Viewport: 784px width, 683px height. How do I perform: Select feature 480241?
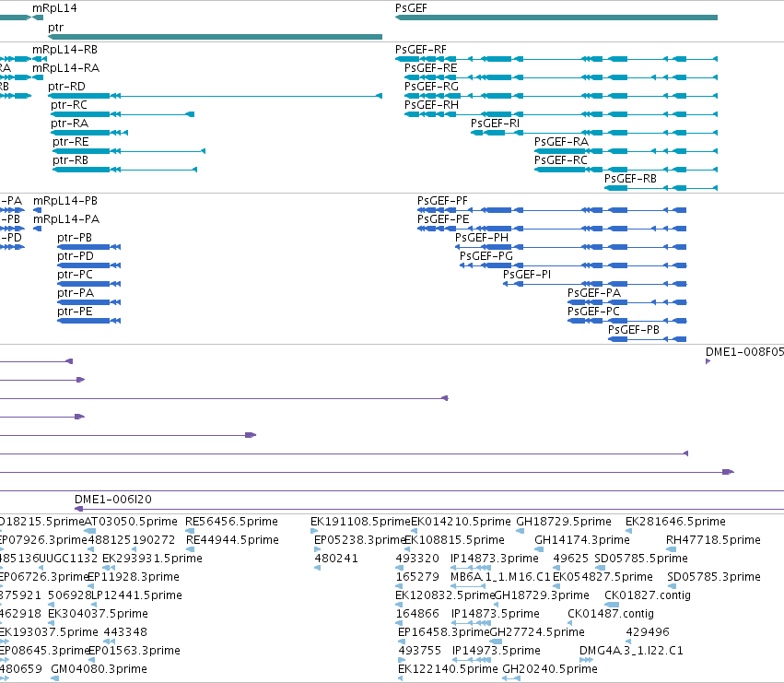coord(318,568)
